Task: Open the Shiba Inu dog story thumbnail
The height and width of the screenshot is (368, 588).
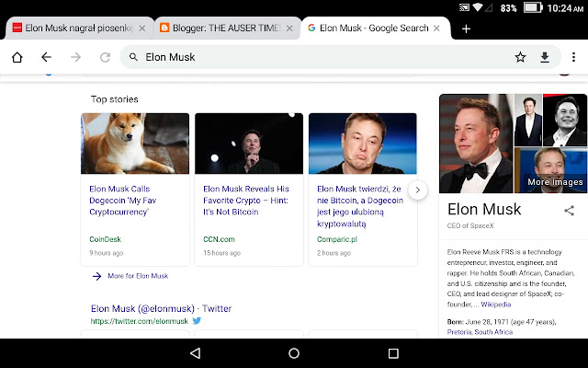Action: coord(135,144)
